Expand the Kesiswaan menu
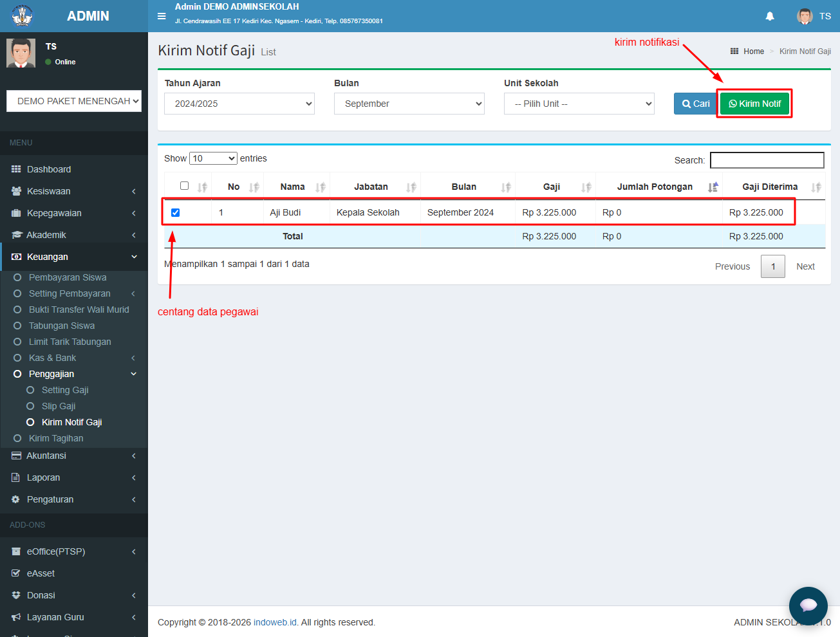Viewport: 840px width, 637px height. (x=74, y=191)
